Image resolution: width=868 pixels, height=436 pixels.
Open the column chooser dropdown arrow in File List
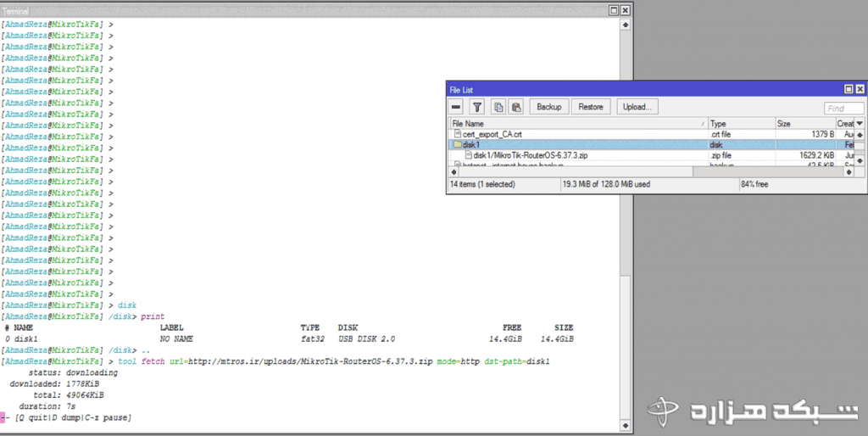point(860,124)
